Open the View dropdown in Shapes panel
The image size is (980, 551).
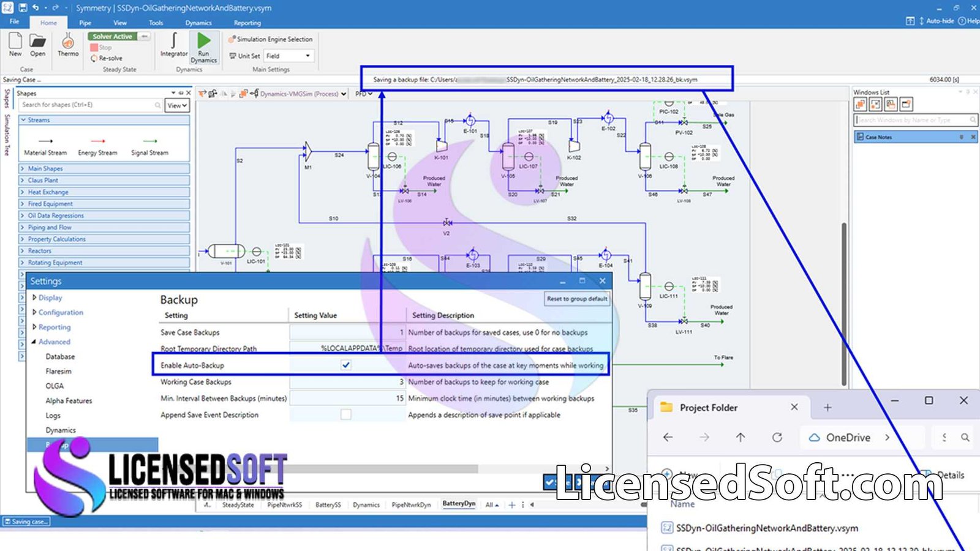coord(177,105)
